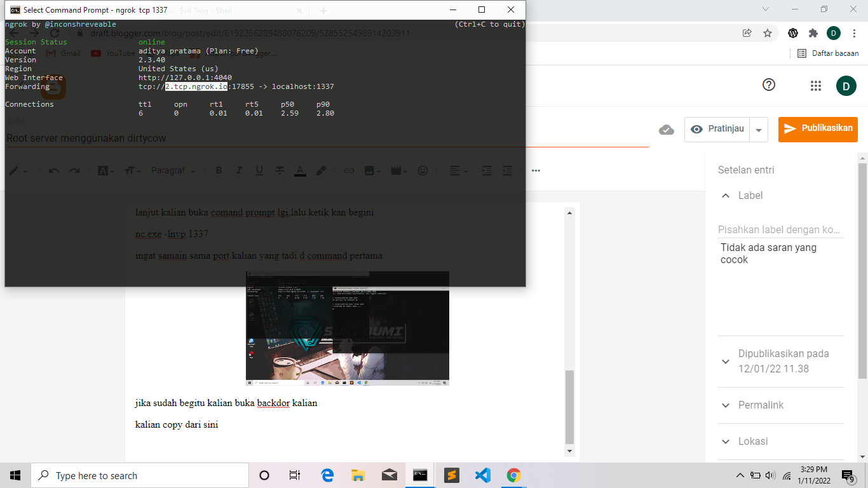Image resolution: width=868 pixels, height=488 pixels.
Task: Launch Microsoft Edge from taskbar
Action: [327, 475]
